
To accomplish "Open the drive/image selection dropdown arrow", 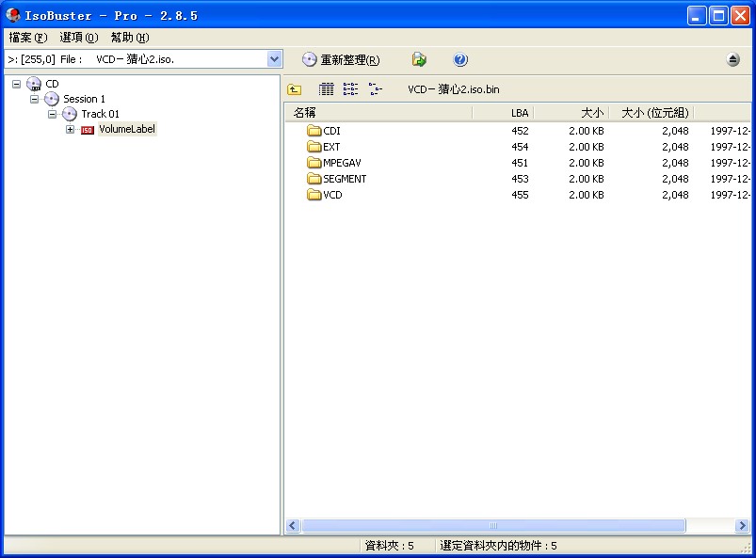I will (274, 59).
